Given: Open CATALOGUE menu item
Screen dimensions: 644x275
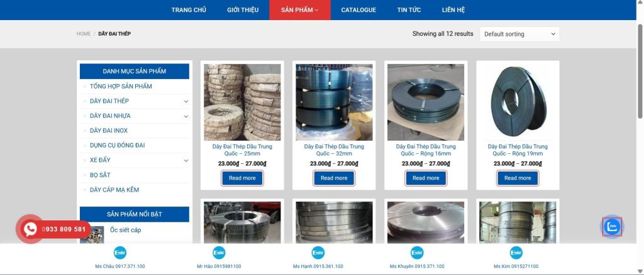Looking at the screenshot, I should click(358, 10).
